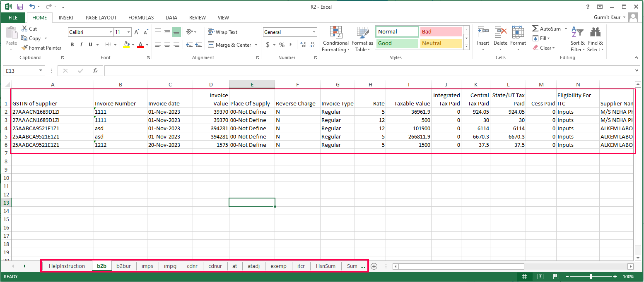This screenshot has width=644, height=282.
Task: Open the FILE tab
Action: point(13,18)
